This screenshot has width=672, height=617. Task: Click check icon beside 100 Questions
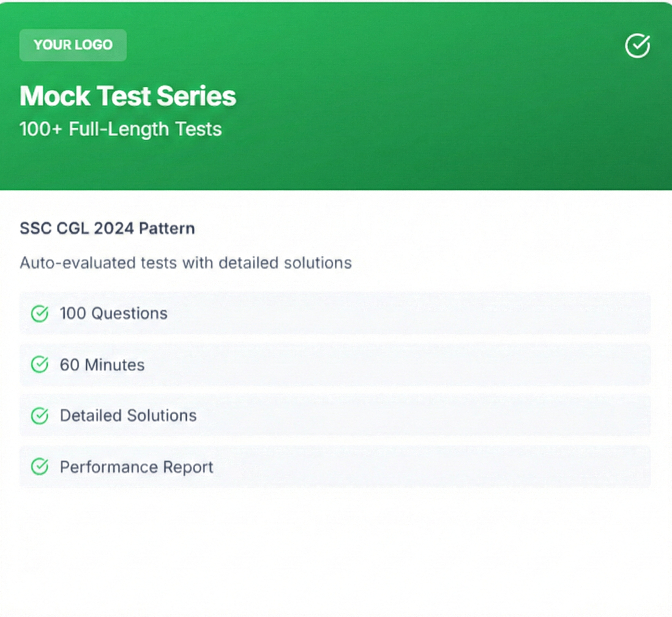(40, 314)
